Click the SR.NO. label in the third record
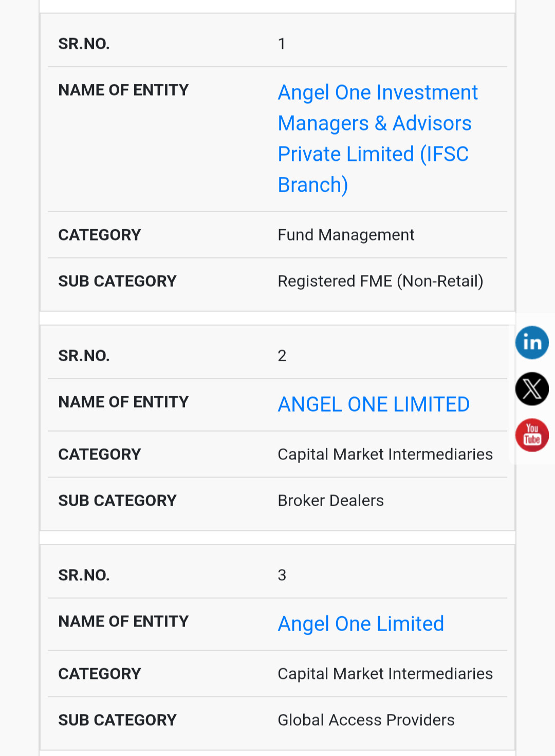Image resolution: width=555 pixels, height=756 pixels. coord(84,575)
